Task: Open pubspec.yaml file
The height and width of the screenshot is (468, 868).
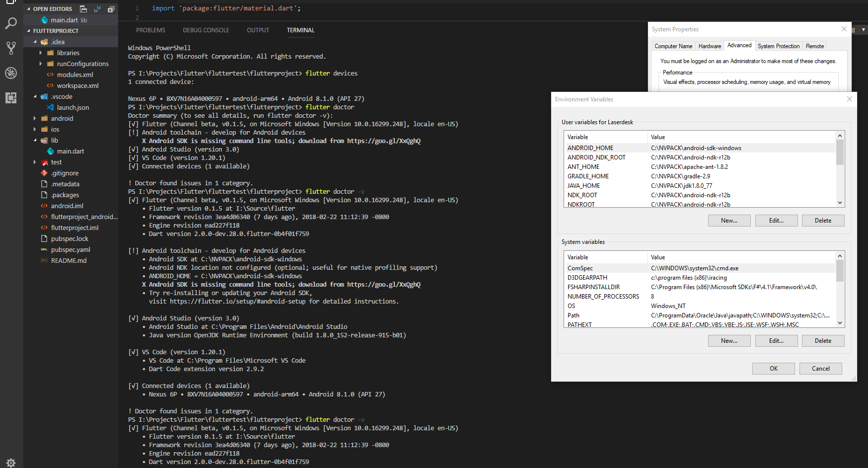Action: point(71,249)
